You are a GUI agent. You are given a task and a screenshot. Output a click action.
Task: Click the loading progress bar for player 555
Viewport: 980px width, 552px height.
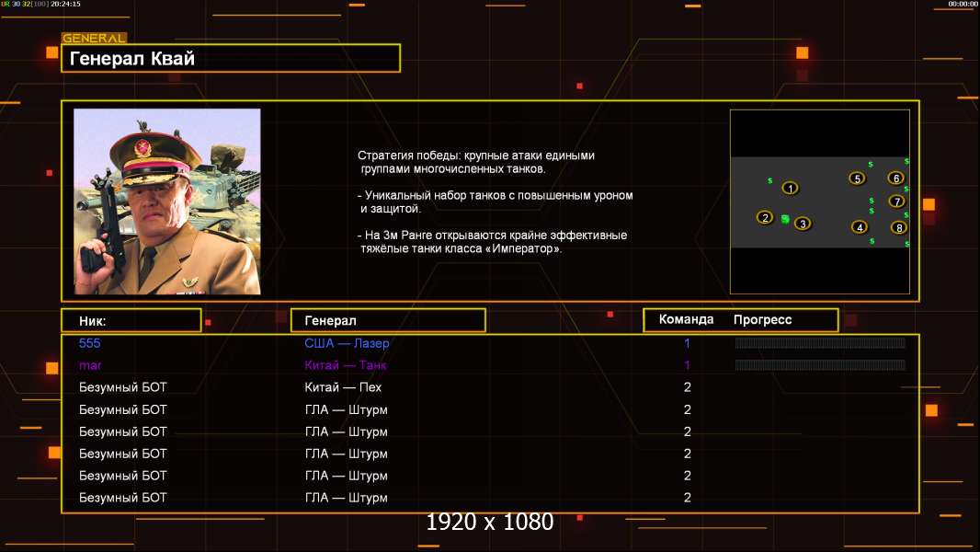tap(820, 343)
